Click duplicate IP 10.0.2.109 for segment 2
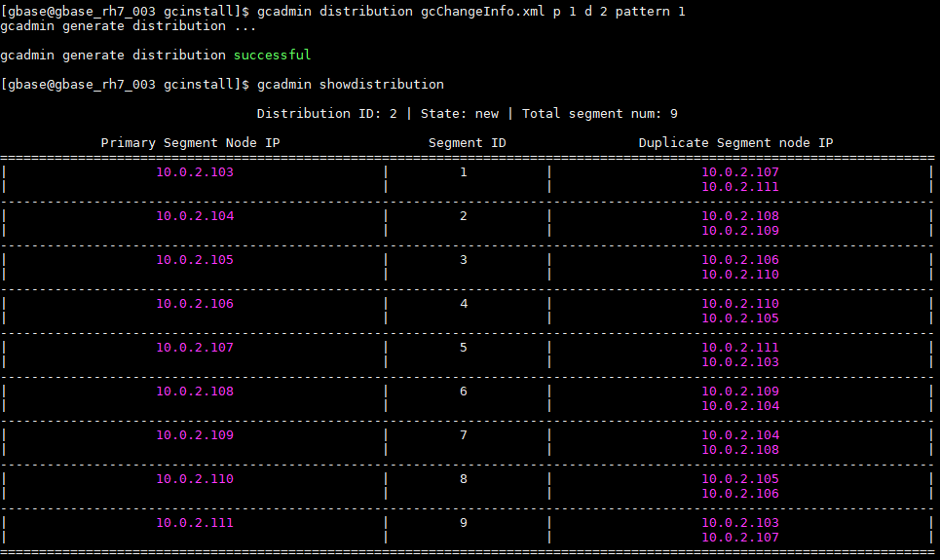The image size is (940, 560). point(740,231)
